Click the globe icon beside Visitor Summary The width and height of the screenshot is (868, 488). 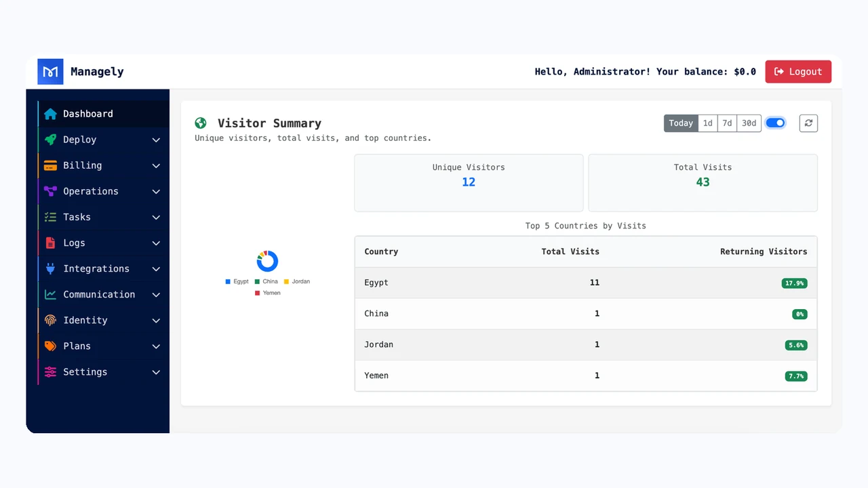pyautogui.click(x=200, y=123)
